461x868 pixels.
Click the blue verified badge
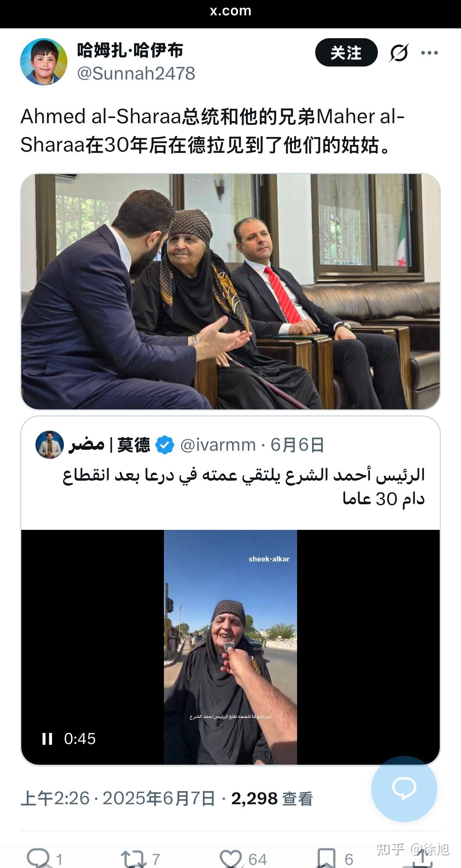tap(165, 445)
